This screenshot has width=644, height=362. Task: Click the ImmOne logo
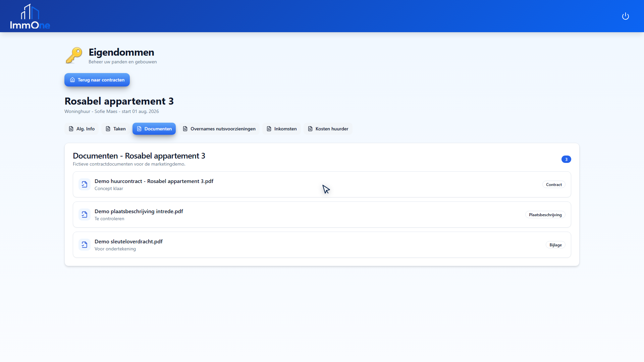point(30,16)
